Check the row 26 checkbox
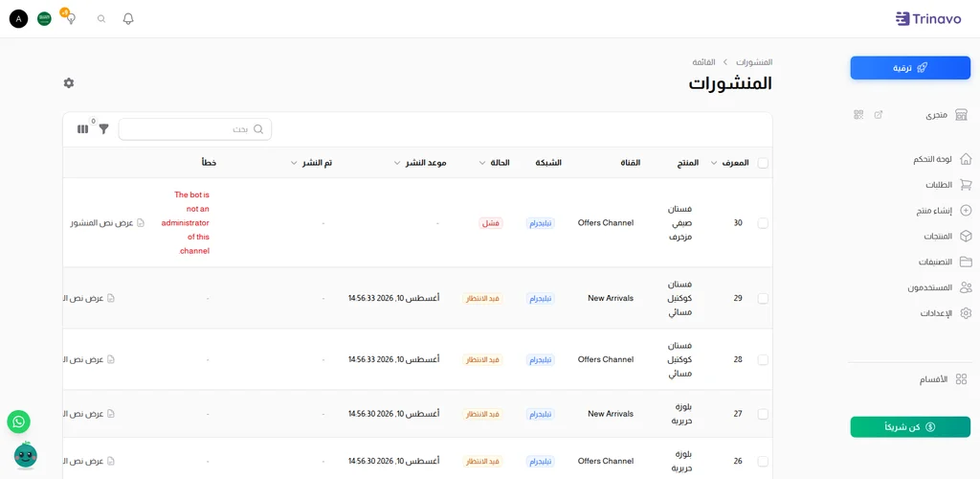The width and height of the screenshot is (980, 479). [763, 462]
